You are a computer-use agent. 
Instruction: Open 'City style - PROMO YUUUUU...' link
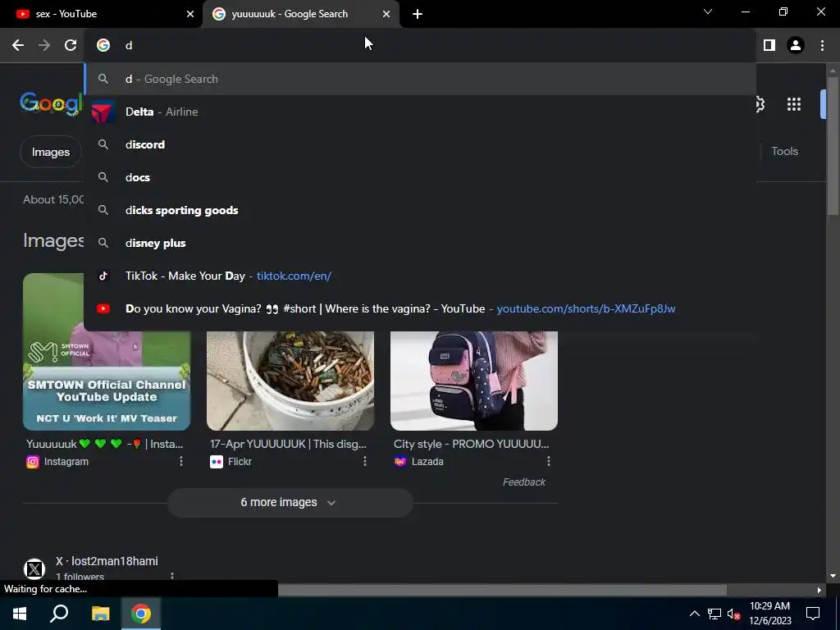tap(472, 444)
